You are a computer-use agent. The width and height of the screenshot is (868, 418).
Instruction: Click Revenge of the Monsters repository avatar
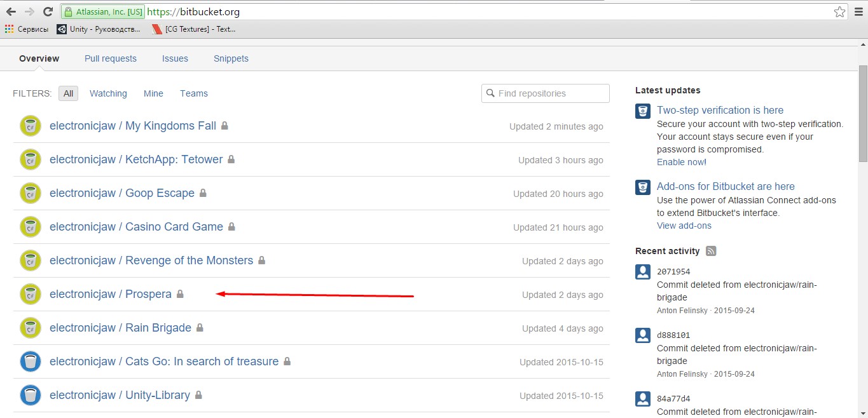[31, 260]
